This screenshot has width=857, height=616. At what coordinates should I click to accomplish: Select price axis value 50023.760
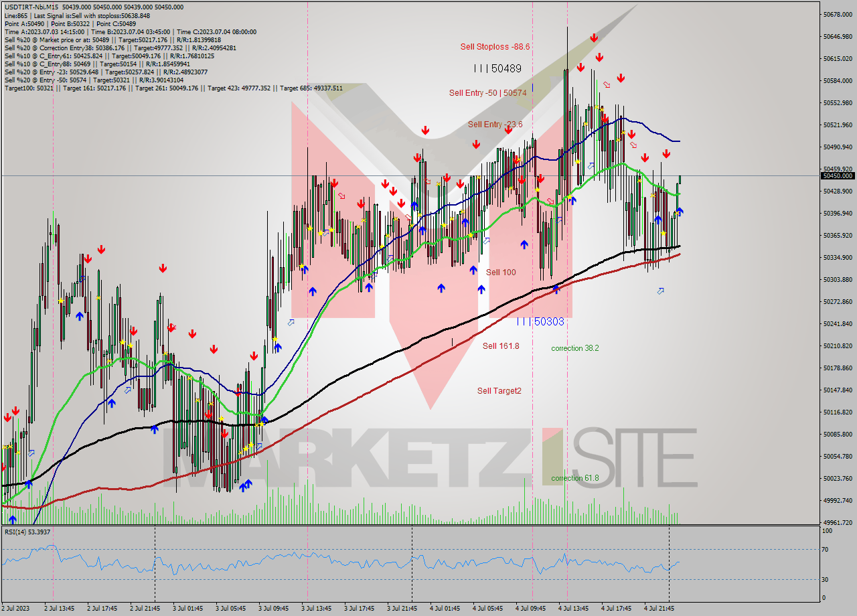pos(838,478)
